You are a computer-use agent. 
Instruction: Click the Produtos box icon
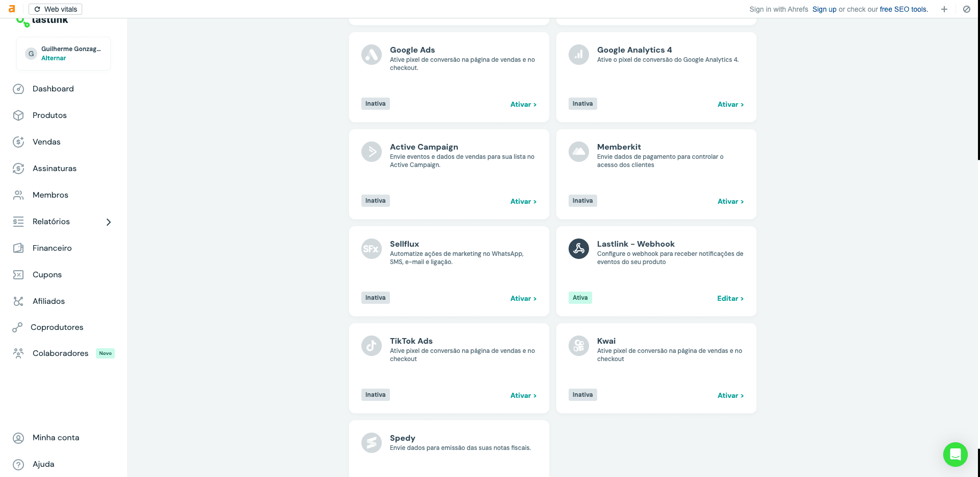18,115
